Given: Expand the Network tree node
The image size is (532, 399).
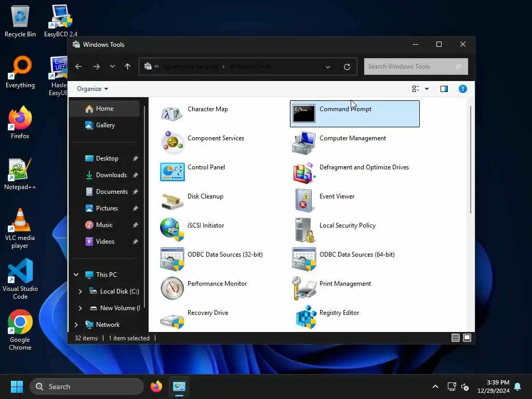Looking at the screenshot, I should pos(76,325).
